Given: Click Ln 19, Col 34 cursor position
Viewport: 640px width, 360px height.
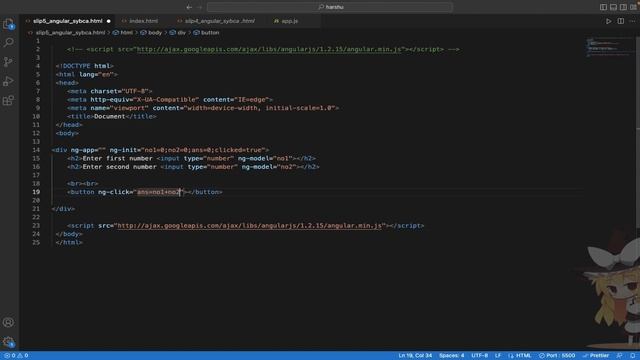Looking at the screenshot, I should (415, 356).
